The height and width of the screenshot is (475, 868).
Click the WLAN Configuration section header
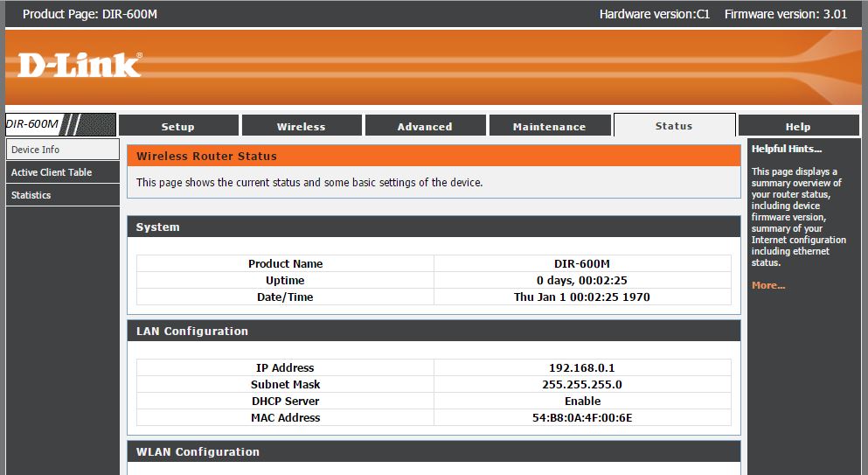click(434, 451)
